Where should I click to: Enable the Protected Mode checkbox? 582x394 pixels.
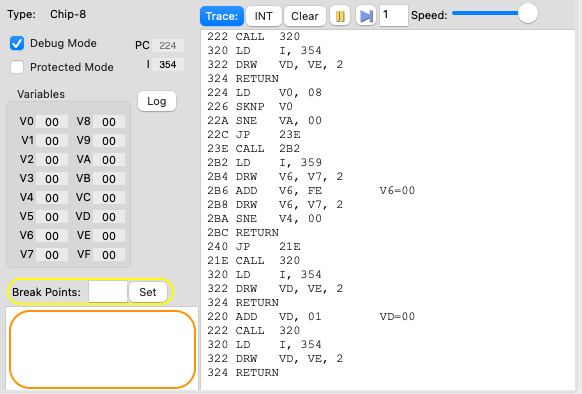pos(17,67)
